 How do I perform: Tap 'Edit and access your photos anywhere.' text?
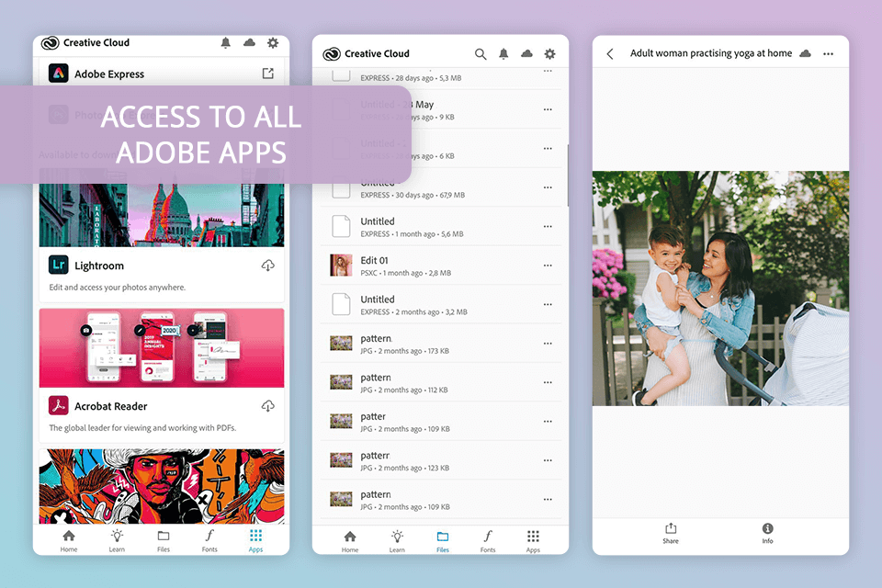tap(117, 287)
